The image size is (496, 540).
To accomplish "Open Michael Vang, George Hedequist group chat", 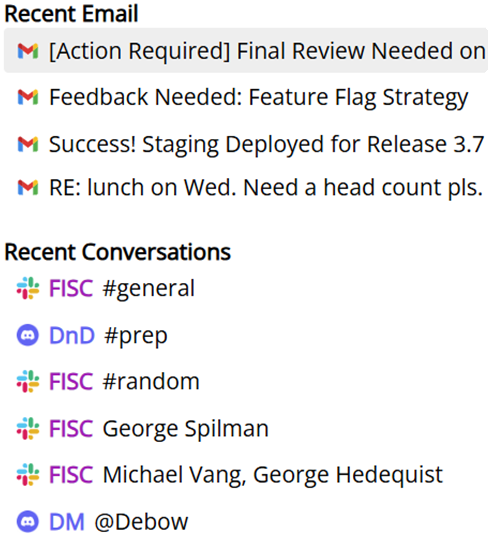I will (272, 475).
